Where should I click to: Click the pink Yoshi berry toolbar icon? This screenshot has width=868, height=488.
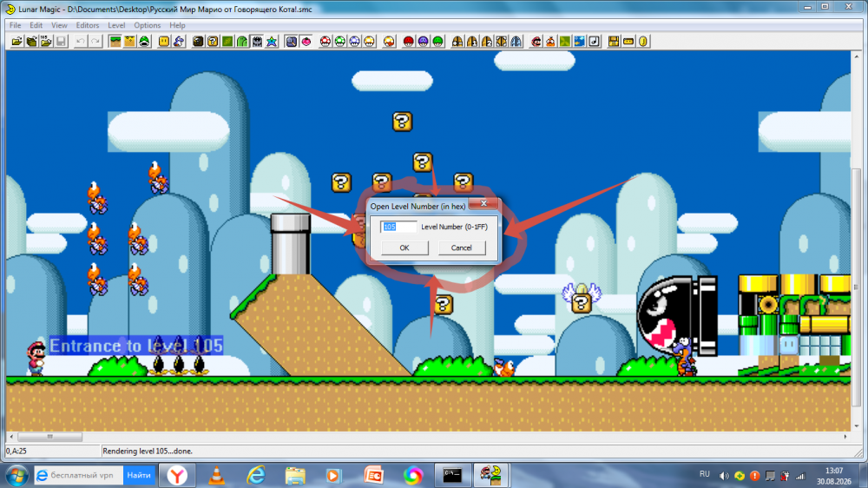pyautogui.click(x=306, y=42)
